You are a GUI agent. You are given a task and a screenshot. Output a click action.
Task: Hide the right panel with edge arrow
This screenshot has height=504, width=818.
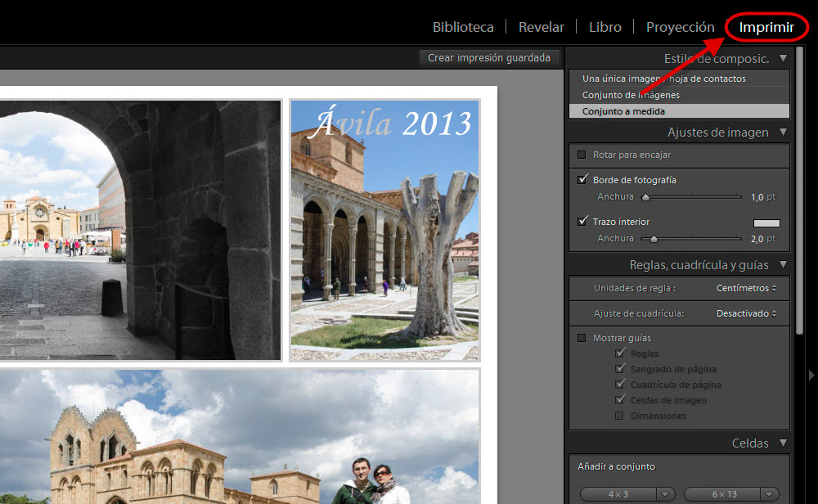point(811,375)
